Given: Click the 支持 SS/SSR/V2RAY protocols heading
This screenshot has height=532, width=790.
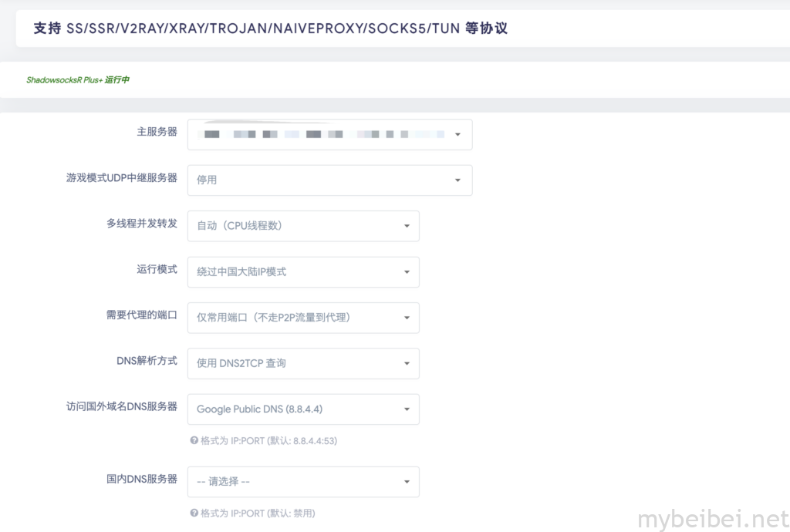Looking at the screenshot, I should pos(270,29).
